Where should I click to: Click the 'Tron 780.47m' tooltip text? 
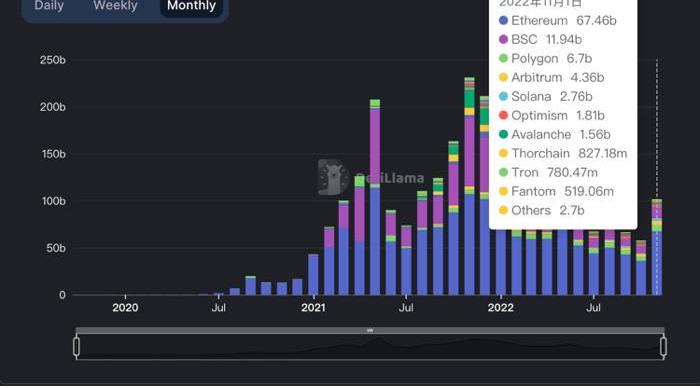coord(554,172)
